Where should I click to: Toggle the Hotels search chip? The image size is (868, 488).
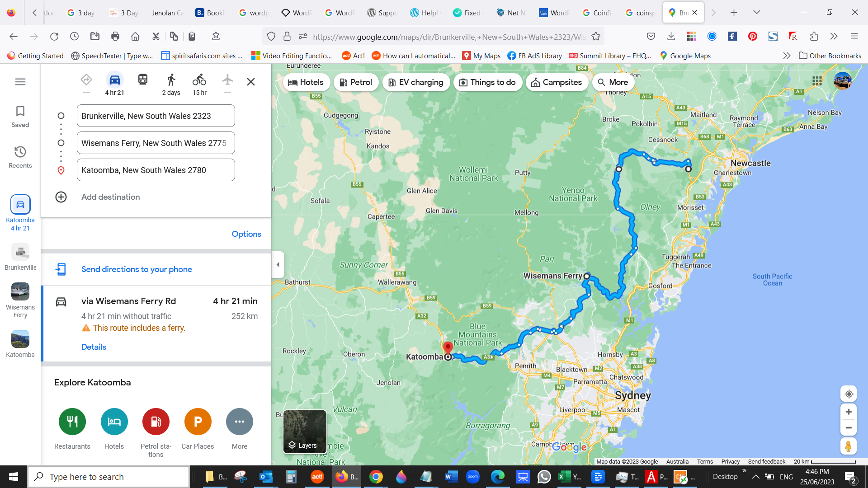tap(307, 82)
